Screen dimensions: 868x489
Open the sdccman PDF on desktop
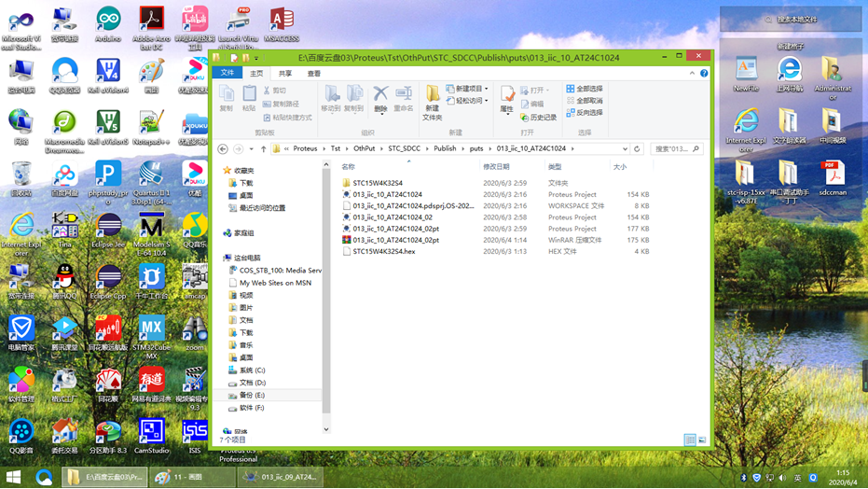point(833,178)
